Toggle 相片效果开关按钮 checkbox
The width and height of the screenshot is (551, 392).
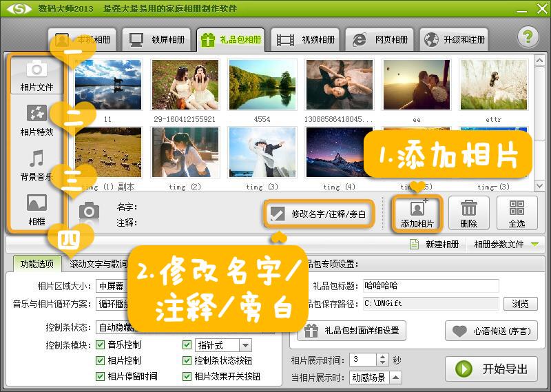coord(187,376)
